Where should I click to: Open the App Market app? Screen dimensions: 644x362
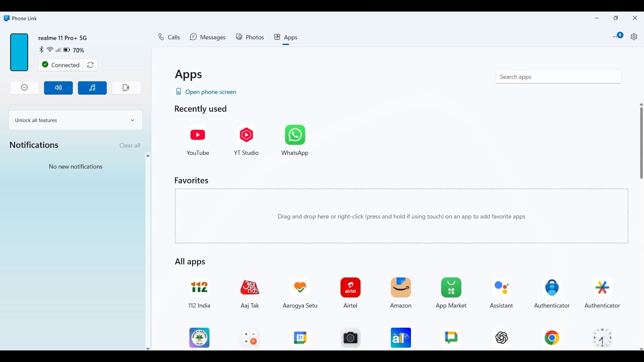tap(451, 293)
